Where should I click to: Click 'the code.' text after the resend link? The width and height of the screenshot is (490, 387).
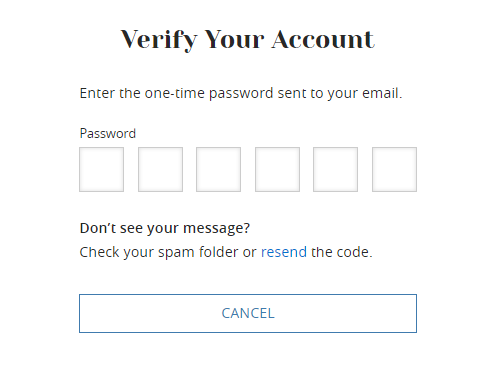point(342,252)
